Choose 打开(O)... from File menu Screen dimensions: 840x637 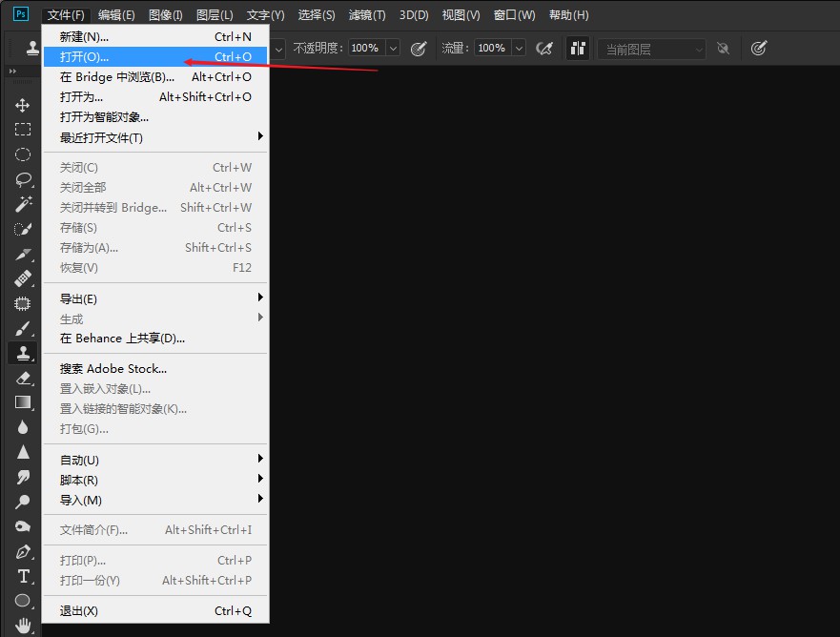pyautogui.click(x=155, y=57)
